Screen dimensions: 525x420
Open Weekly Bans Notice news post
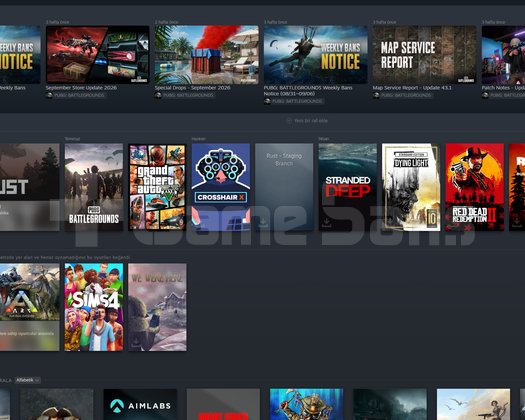coord(315,55)
